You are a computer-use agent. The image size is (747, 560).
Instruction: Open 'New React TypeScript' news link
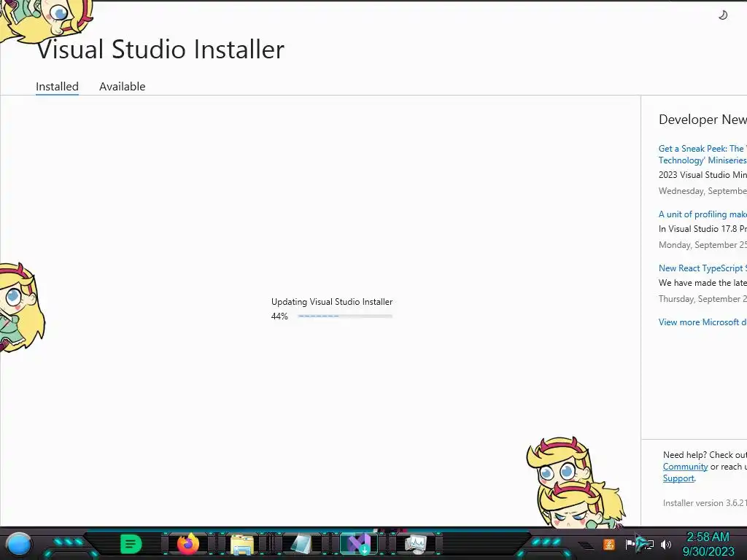pyautogui.click(x=703, y=268)
